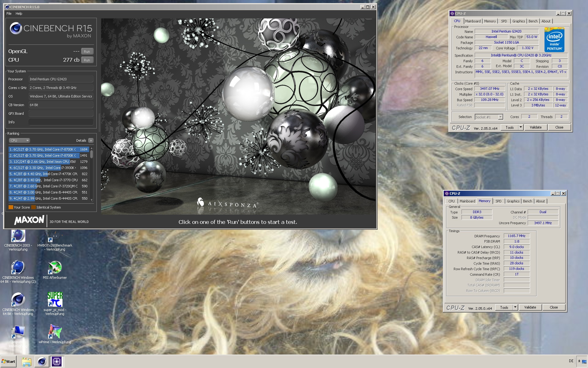Image resolution: width=588 pixels, height=368 pixels.
Task: Click CPU-Z taskbar icon
Action: coord(57,362)
